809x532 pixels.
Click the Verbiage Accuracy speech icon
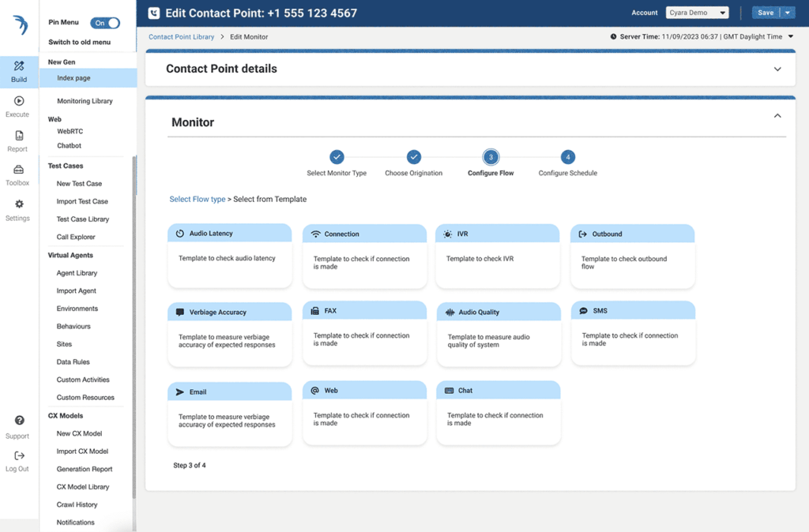(180, 313)
